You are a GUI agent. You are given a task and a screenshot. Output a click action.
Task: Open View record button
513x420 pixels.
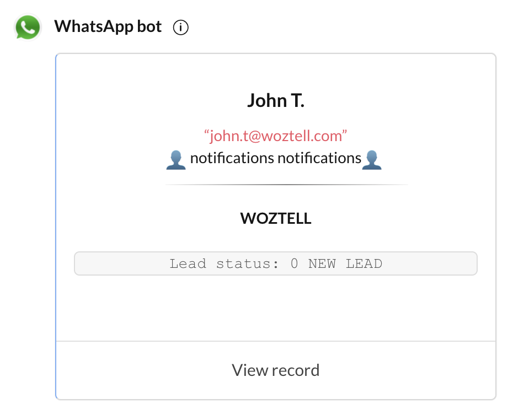coord(276,370)
